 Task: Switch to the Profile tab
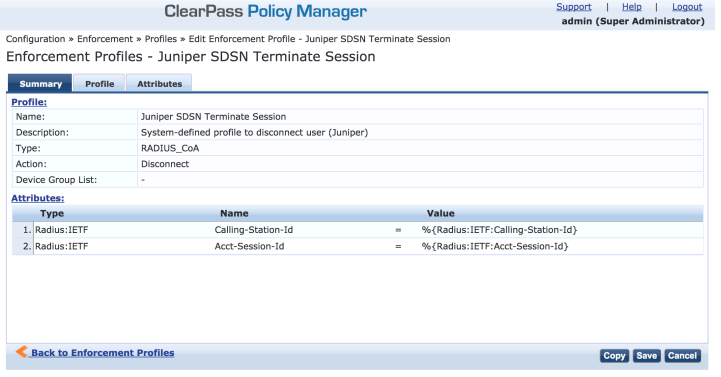click(x=99, y=84)
